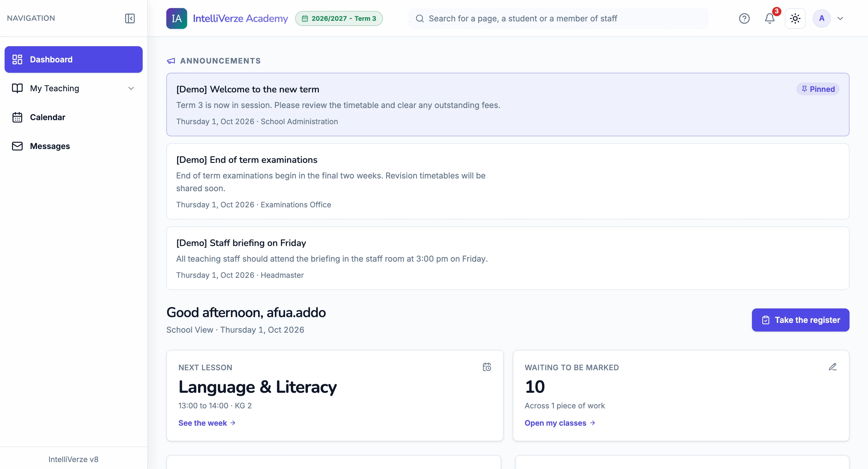The height and width of the screenshot is (469, 868).
Task: Open Staff briefing on Friday announcement
Action: [x=507, y=258]
